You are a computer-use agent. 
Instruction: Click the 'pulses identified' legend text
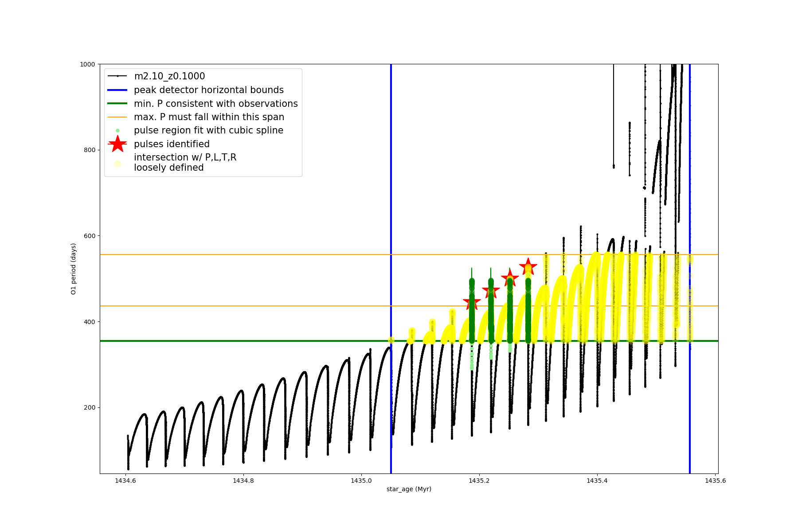(172, 144)
